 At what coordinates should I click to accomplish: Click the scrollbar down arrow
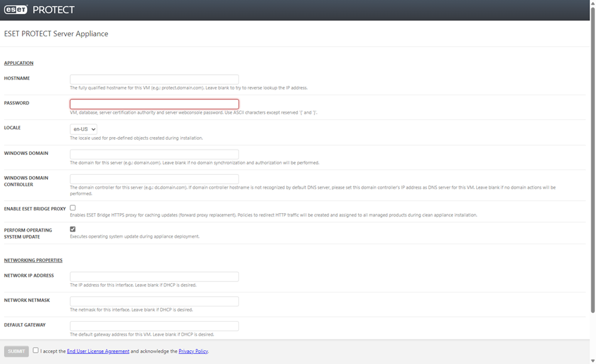pos(592,360)
